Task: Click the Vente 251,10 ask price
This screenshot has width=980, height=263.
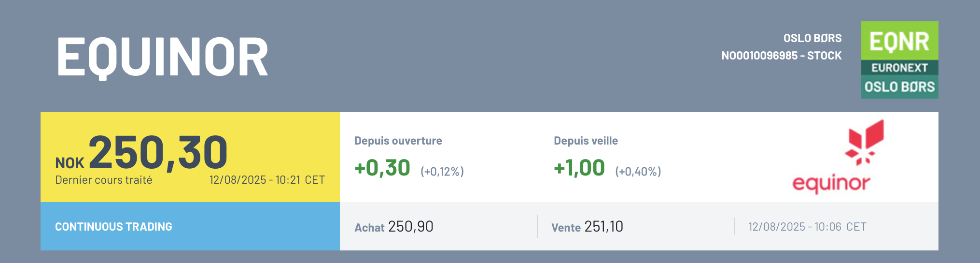Action: coord(588,227)
